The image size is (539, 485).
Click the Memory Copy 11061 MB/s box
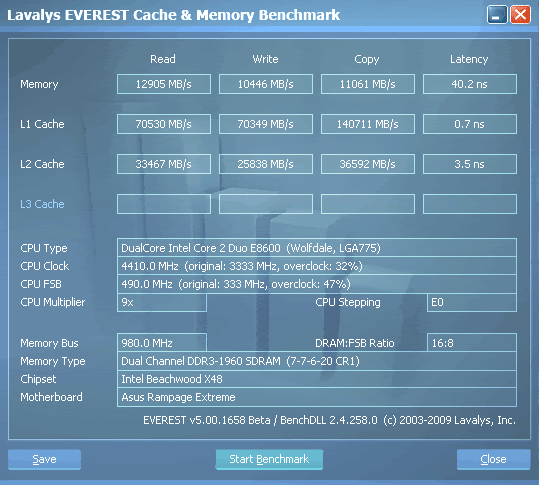point(368,84)
